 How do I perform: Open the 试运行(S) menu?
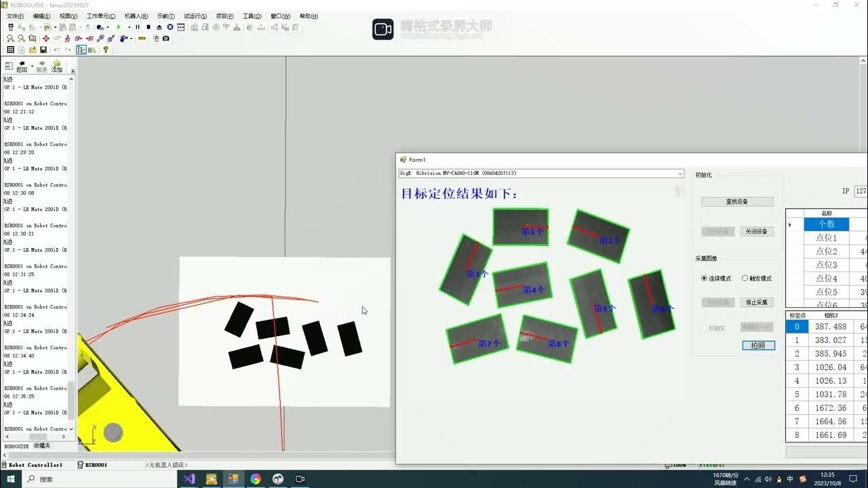195,16
